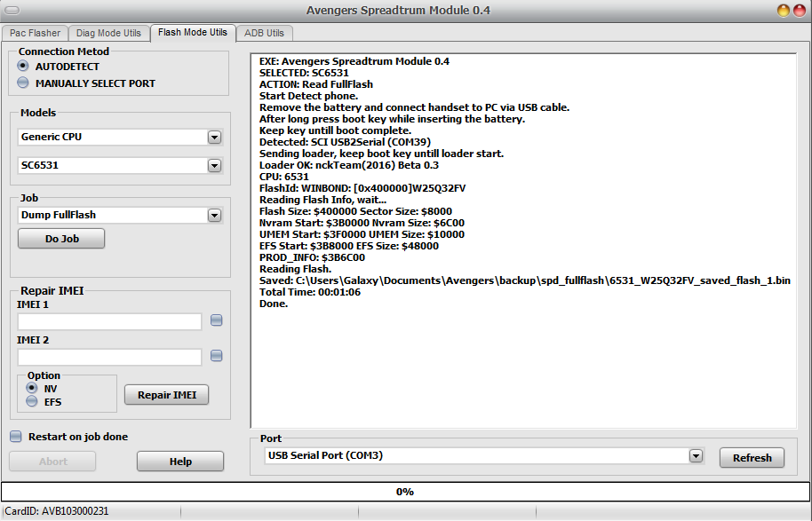Click the 'Saved:' backup file path line
The height and width of the screenshot is (521, 812).
coord(524,280)
